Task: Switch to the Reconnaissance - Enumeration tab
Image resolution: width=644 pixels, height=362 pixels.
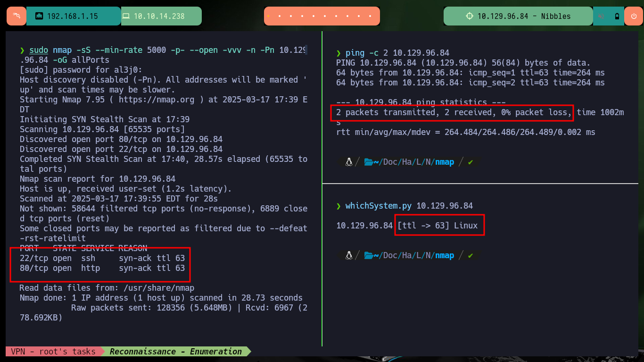Action: [x=176, y=352]
